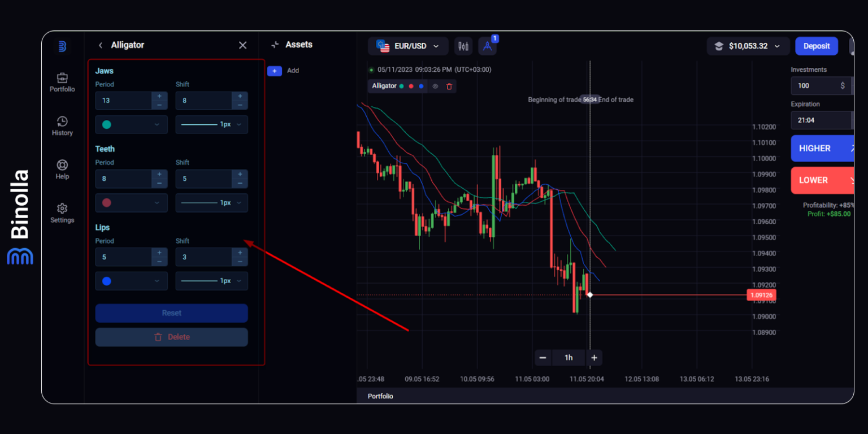
Task: Open the Lips blue color swatch picker
Action: [x=131, y=281]
